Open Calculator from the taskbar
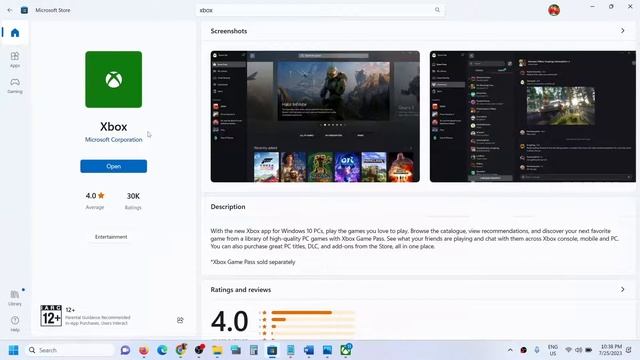 tap(254, 350)
